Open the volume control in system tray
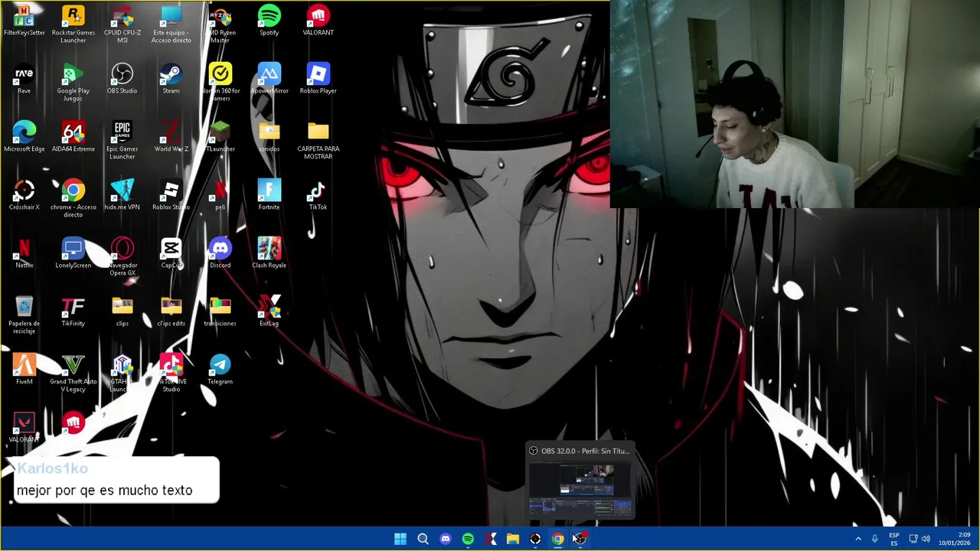Image resolution: width=980 pixels, height=551 pixels. 926,539
